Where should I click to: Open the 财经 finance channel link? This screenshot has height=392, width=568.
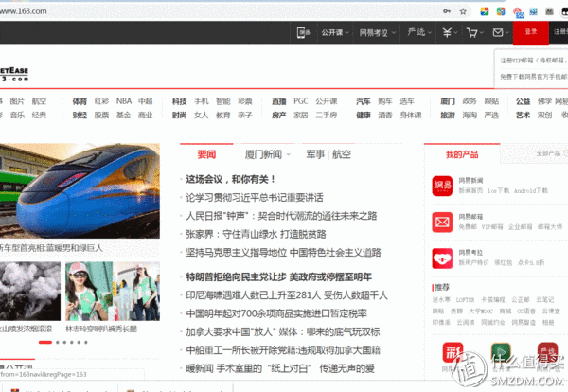click(x=80, y=116)
